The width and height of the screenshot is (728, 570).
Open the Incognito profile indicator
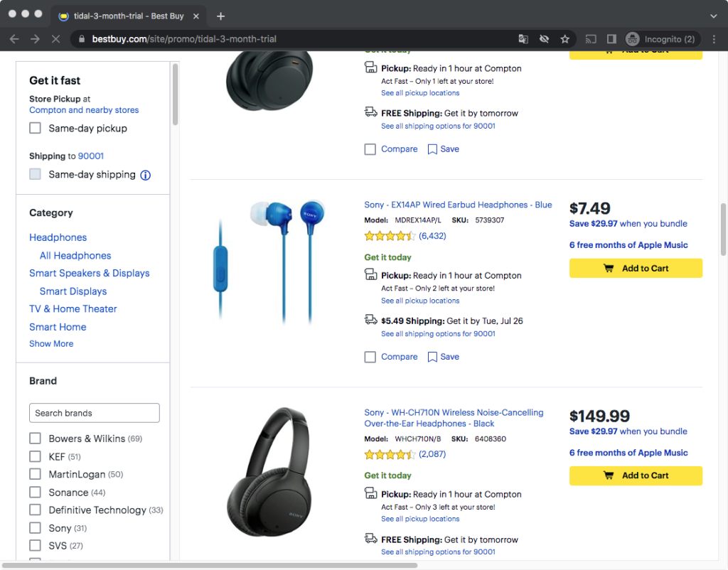click(661, 39)
